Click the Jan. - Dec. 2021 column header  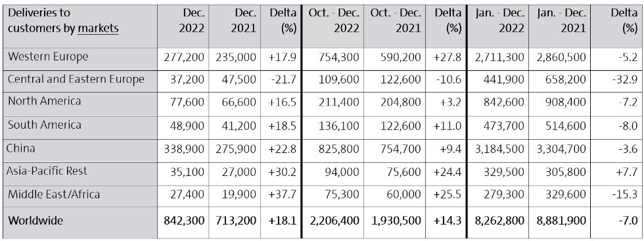(x=561, y=20)
